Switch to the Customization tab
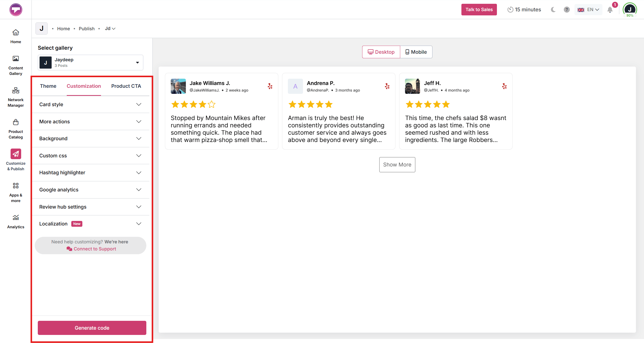The height and width of the screenshot is (343, 644). pyautogui.click(x=84, y=86)
